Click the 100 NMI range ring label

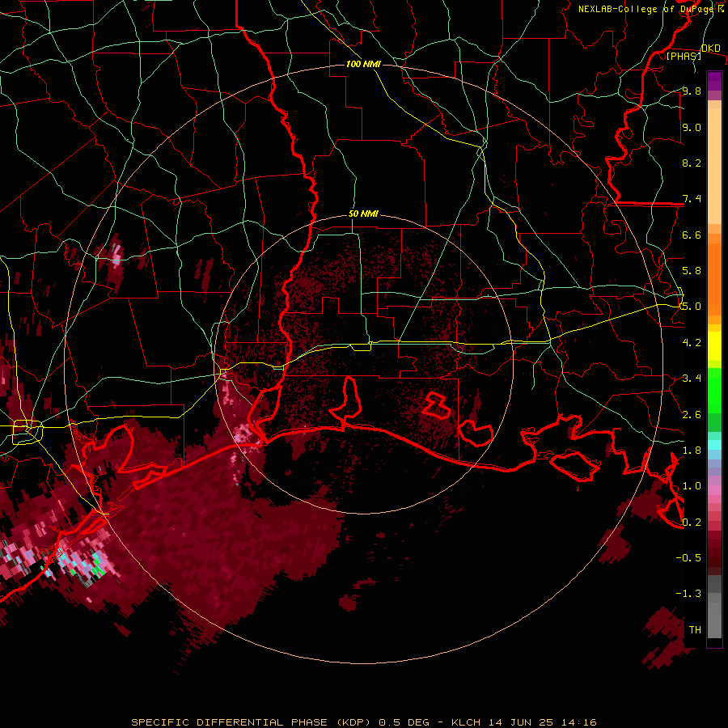coord(363,64)
